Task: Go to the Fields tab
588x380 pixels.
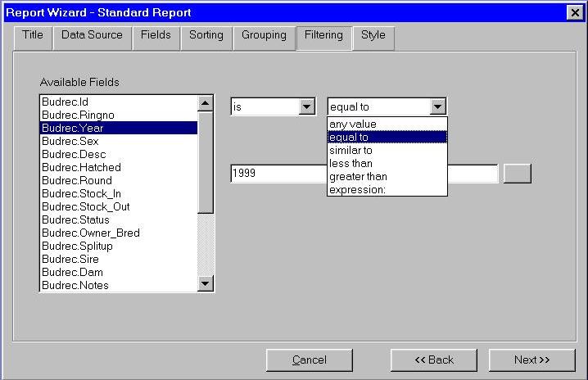Action: pyautogui.click(x=156, y=38)
